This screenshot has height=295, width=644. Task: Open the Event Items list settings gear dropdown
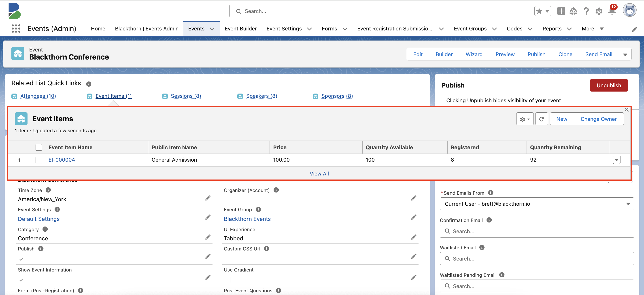point(525,119)
